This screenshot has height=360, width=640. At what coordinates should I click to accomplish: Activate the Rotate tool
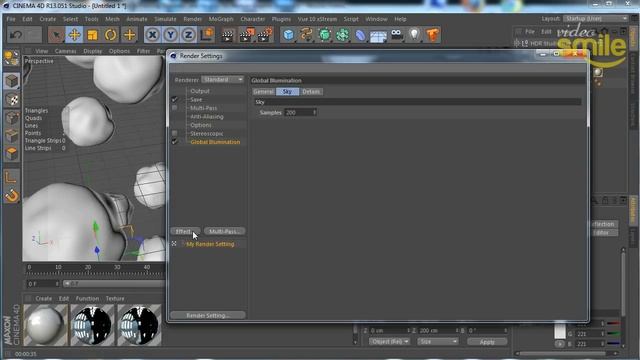(x=110, y=35)
